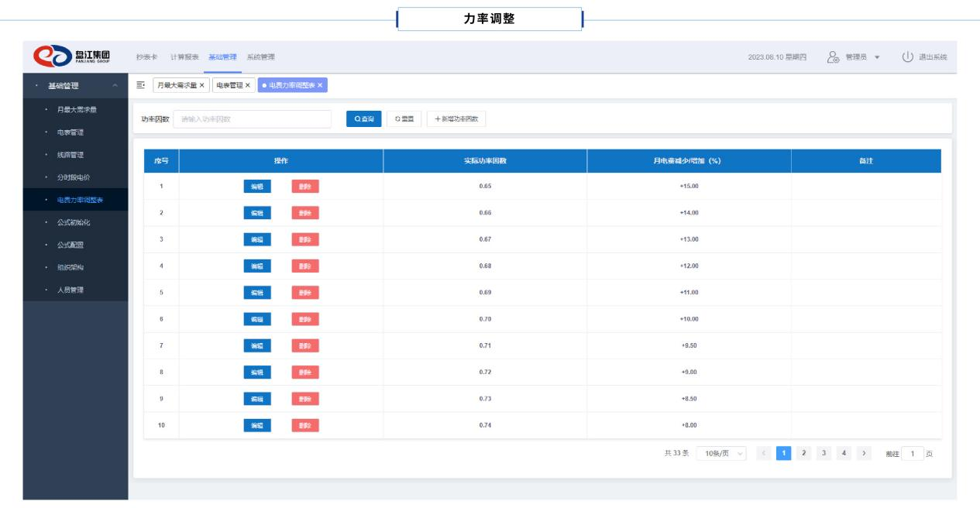The image size is (980, 508).
Task: Click the 查询 search button
Action: point(363,119)
